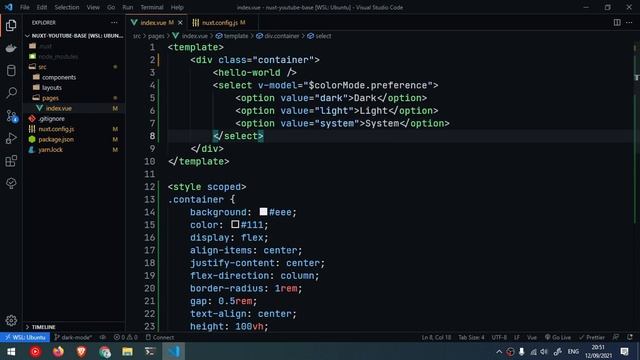Open File Explorer from the taskbar
Image resolution: width=640 pixels, height=360 pixels.
pyautogui.click(x=127, y=351)
